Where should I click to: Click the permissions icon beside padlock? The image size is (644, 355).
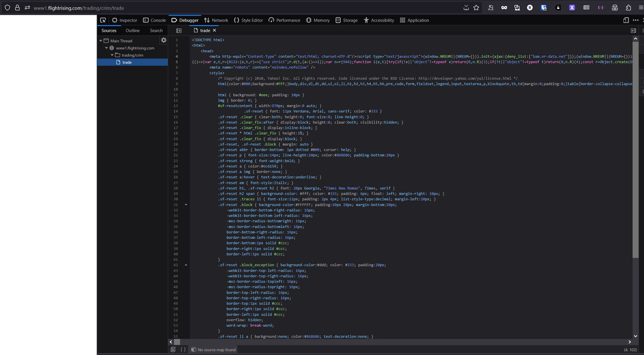[27, 8]
